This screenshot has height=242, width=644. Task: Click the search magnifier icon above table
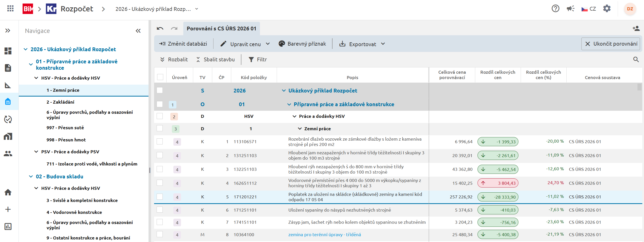(x=636, y=60)
